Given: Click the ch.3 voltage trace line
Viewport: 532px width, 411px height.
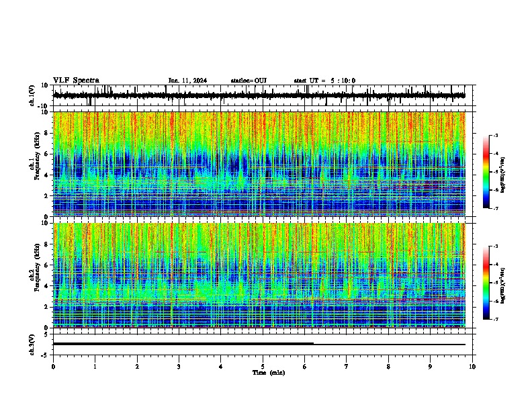Looking at the screenshot, I should pos(259,344).
